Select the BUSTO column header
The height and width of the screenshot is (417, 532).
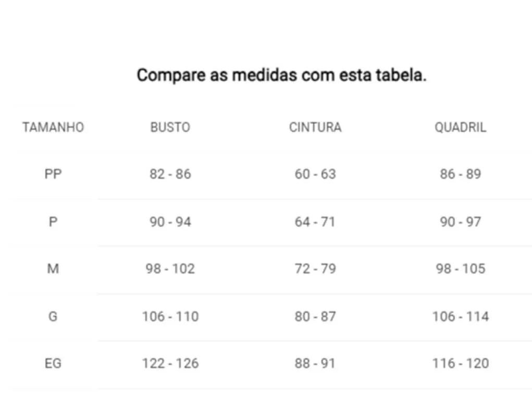[170, 127]
